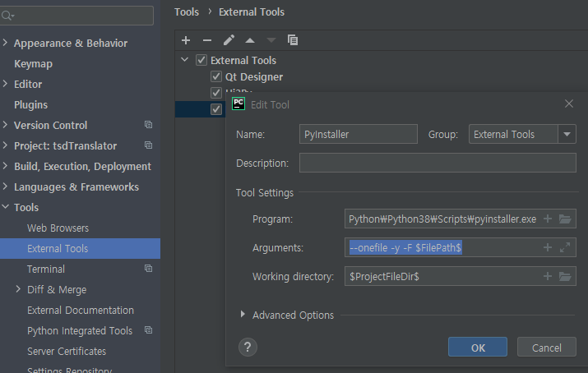Collapse the Tools settings section
Screen dimensions: 588x373
(5, 206)
